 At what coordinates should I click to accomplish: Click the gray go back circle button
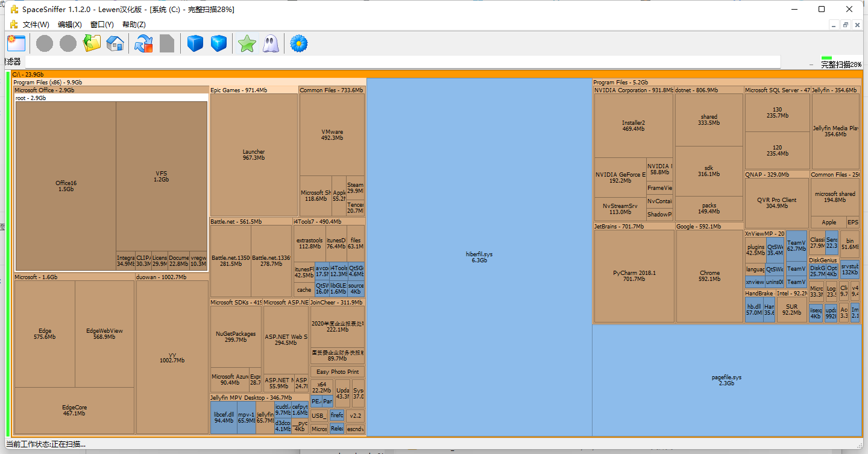tap(45, 43)
